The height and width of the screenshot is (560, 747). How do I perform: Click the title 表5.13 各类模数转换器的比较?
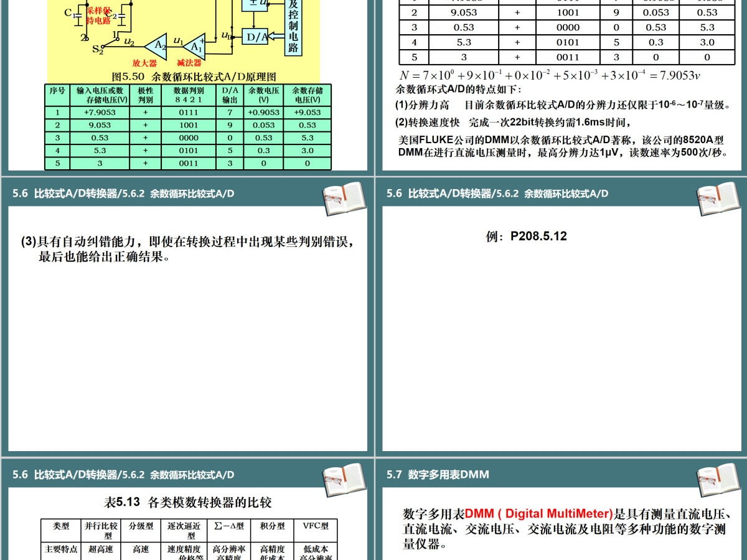(x=187, y=502)
